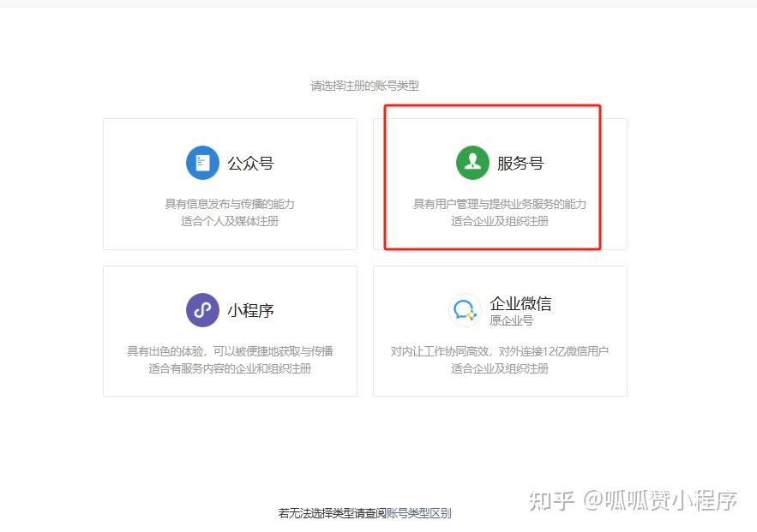This screenshot has width=757, height=532.
Task: Click the purple 小程序 link icon
Action: 203,310
